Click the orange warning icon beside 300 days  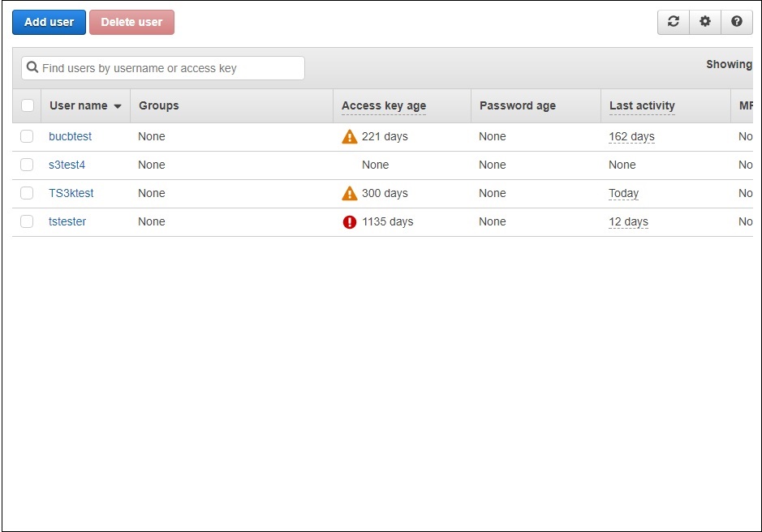[350, 194]
